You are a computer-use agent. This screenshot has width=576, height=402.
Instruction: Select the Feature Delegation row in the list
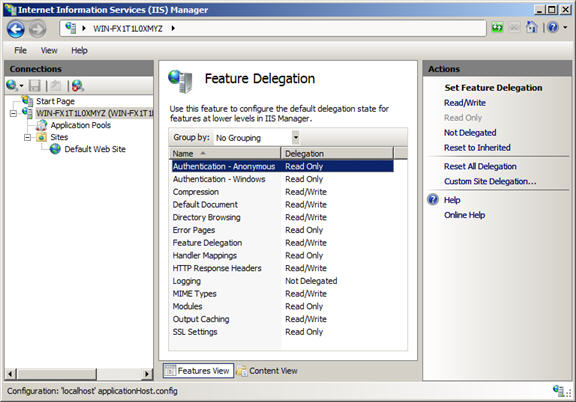tap(282, 243)
